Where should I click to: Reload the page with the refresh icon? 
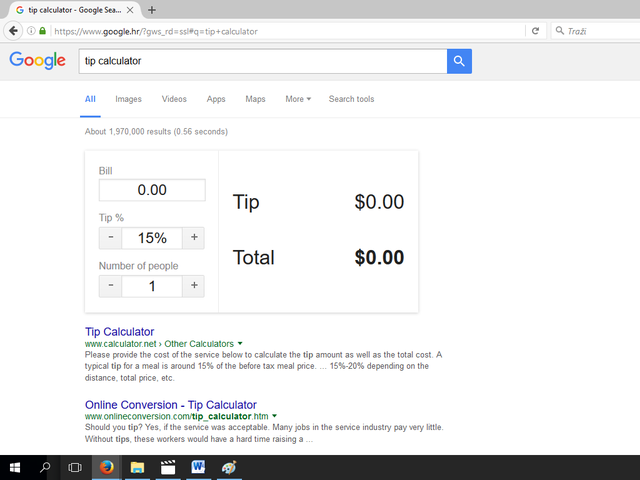pyautogui.click(x=536, y=31)
